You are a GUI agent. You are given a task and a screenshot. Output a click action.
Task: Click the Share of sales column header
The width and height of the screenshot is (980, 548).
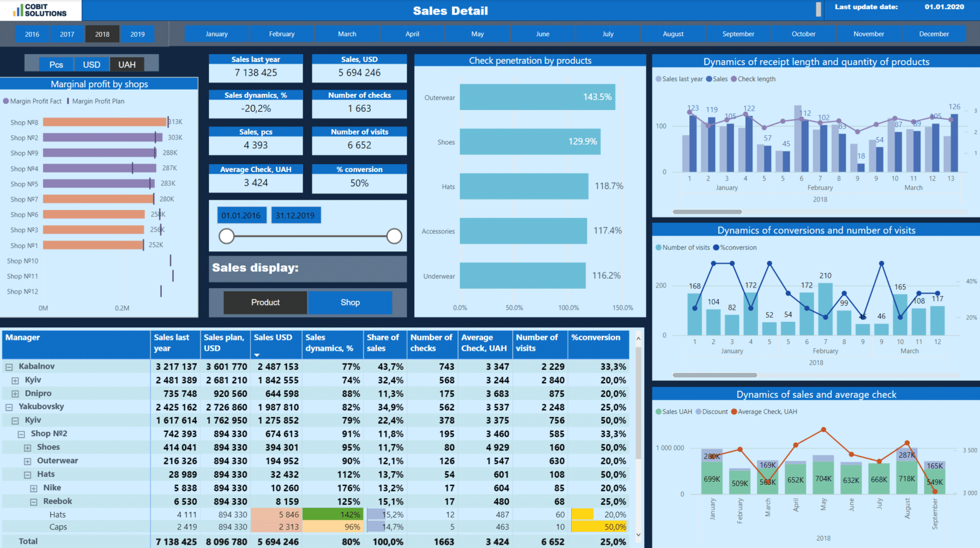[x=385, y=344]
